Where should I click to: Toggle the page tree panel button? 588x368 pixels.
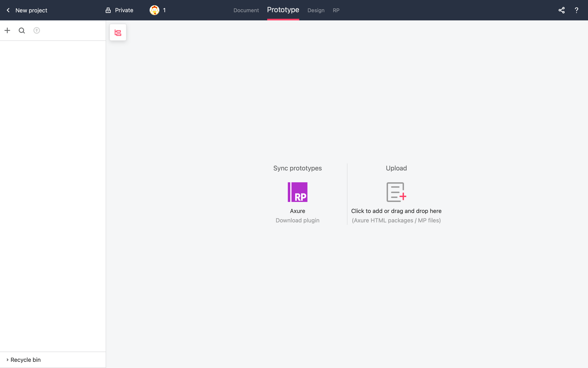[118, 32]
